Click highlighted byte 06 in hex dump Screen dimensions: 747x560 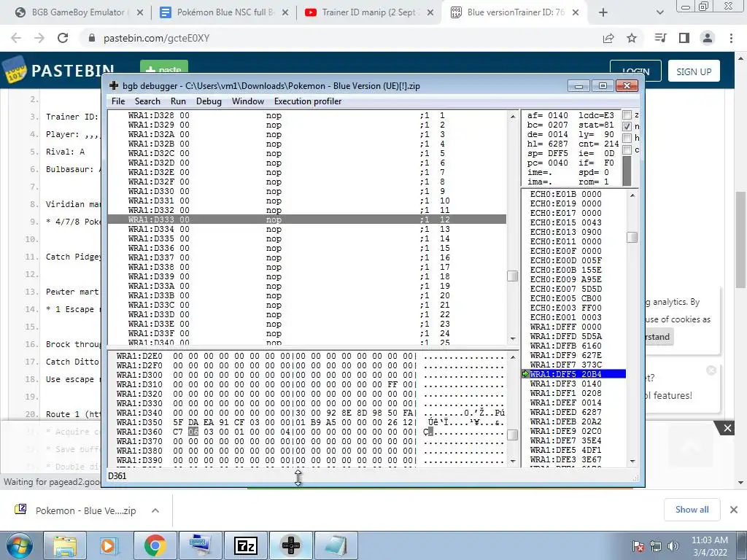tap(193, 432)
